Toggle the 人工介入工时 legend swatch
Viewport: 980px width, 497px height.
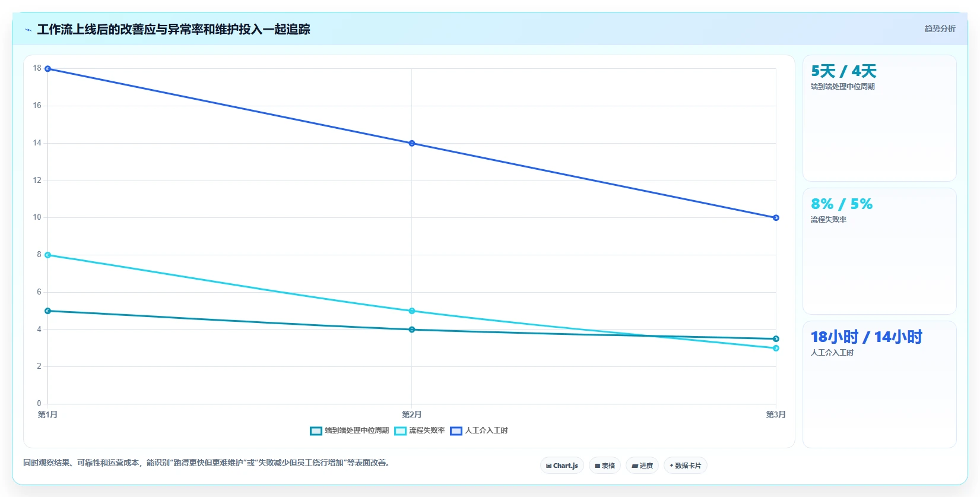456,431
